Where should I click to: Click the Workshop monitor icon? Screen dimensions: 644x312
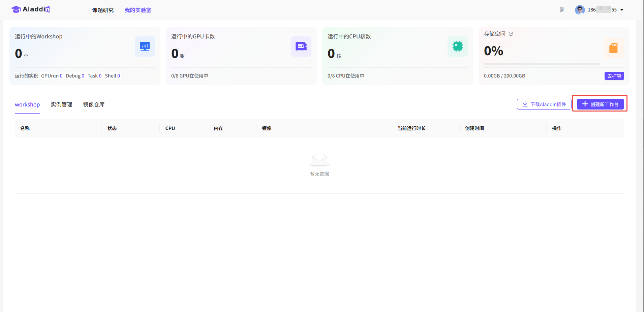[x=145, y=46]
